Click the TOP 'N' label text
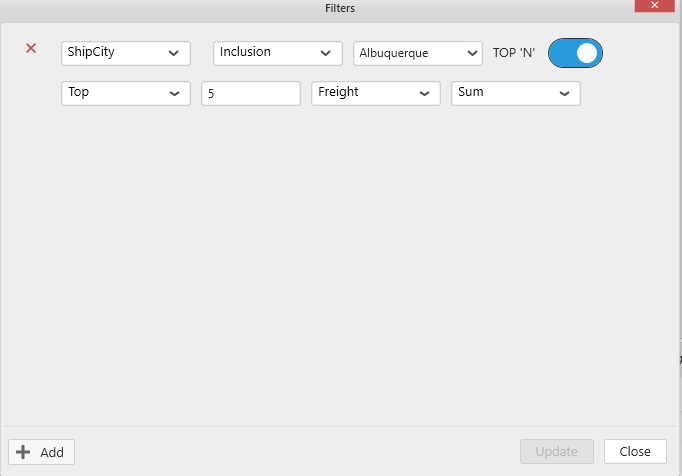The height and width of the screenshot is (476, 682). tap(514, 53)
